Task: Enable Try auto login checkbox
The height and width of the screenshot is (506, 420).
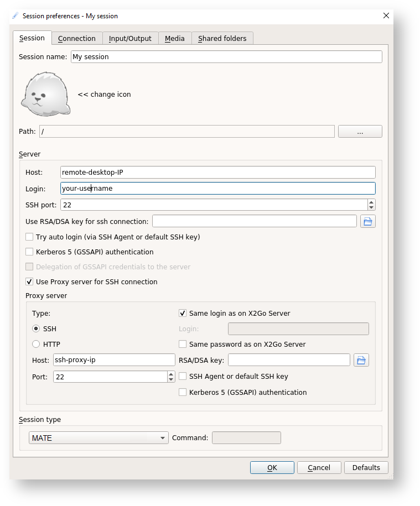Action: click(x=29, y=237)
